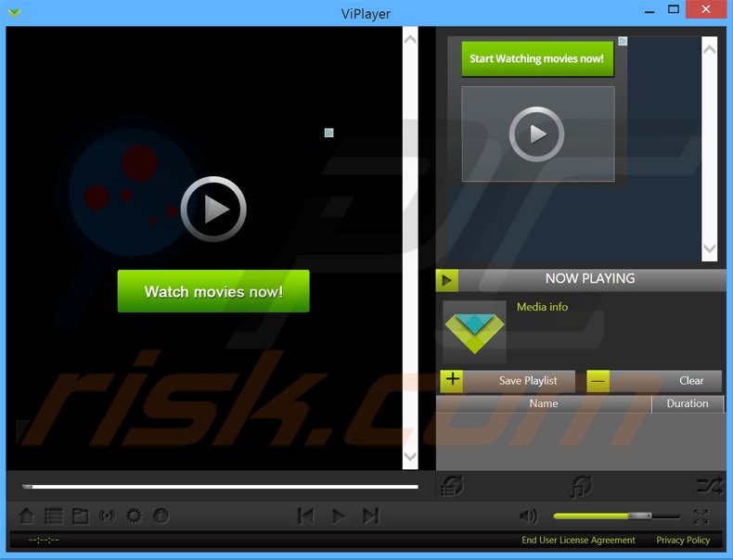Viewport: 733px width, 560px height.
Task: Start playback with the play control
Action: (x=339, y=516)
